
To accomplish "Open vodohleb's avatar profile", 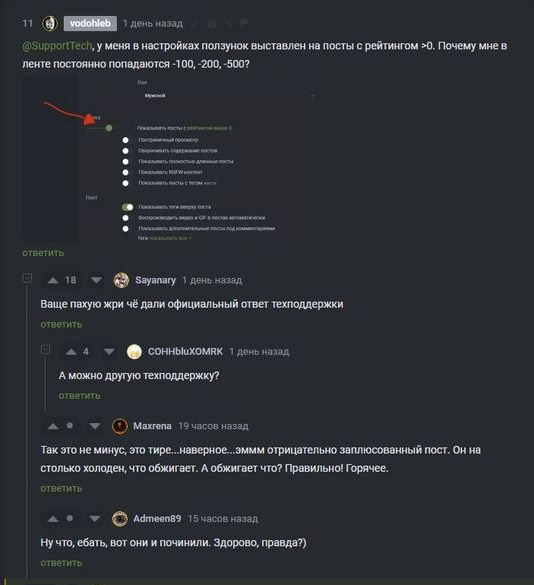I will (x=50, y=24).
